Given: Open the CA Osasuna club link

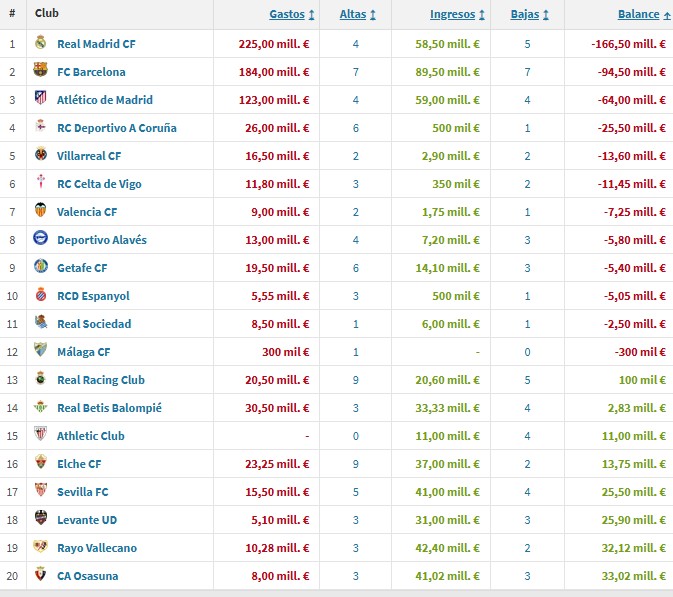Looking at the screenshot, I should 88,576.
